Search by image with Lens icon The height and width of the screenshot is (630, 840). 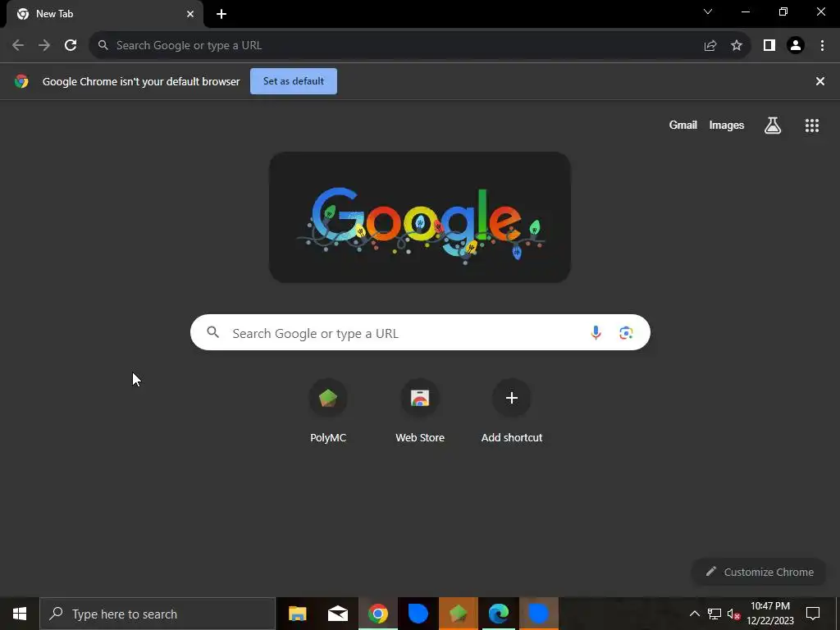click(626, 333)
